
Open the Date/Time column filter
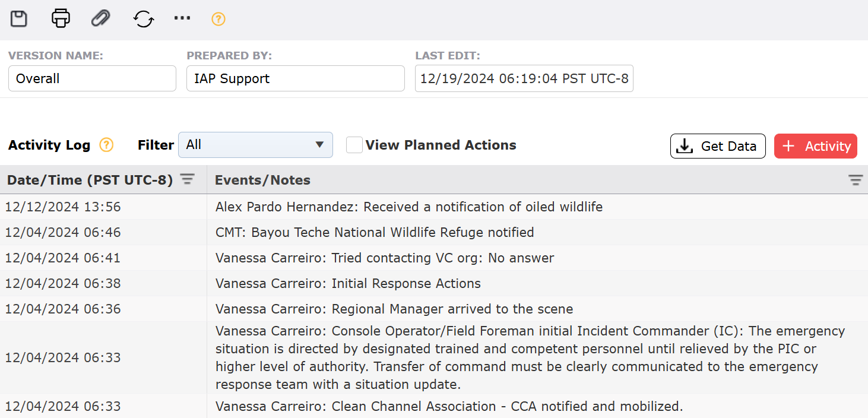[x=187, y=179]
